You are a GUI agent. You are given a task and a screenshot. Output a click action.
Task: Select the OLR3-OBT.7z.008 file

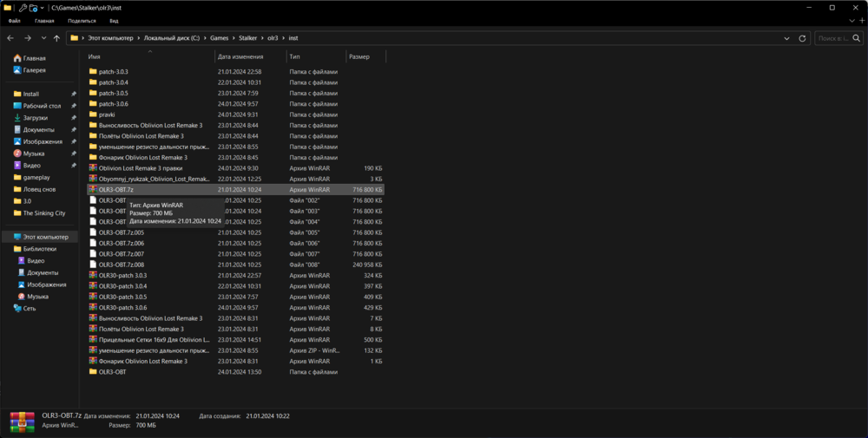(x=121, y=265)
